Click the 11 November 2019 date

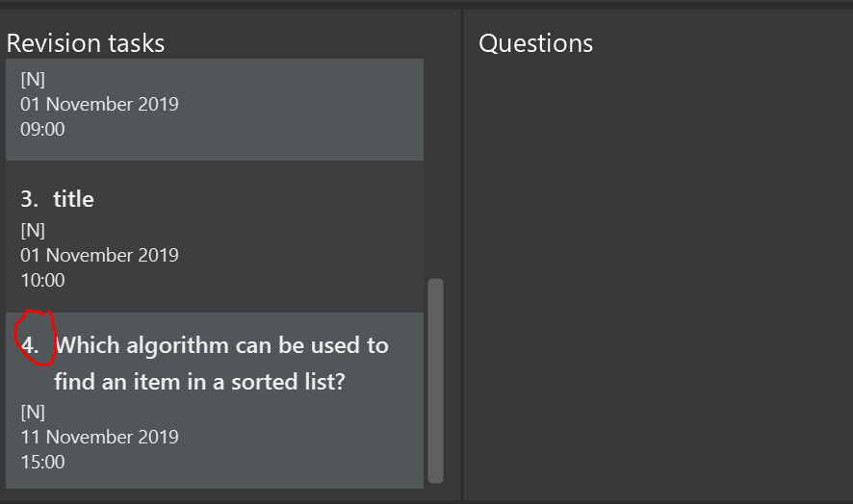[99, 437]
